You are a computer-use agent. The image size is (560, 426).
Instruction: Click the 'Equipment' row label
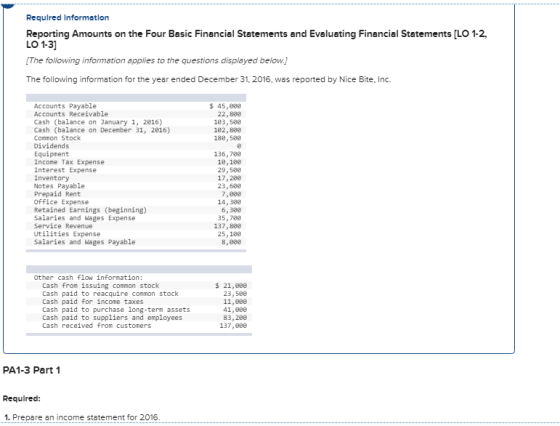(x=51, y=154)
